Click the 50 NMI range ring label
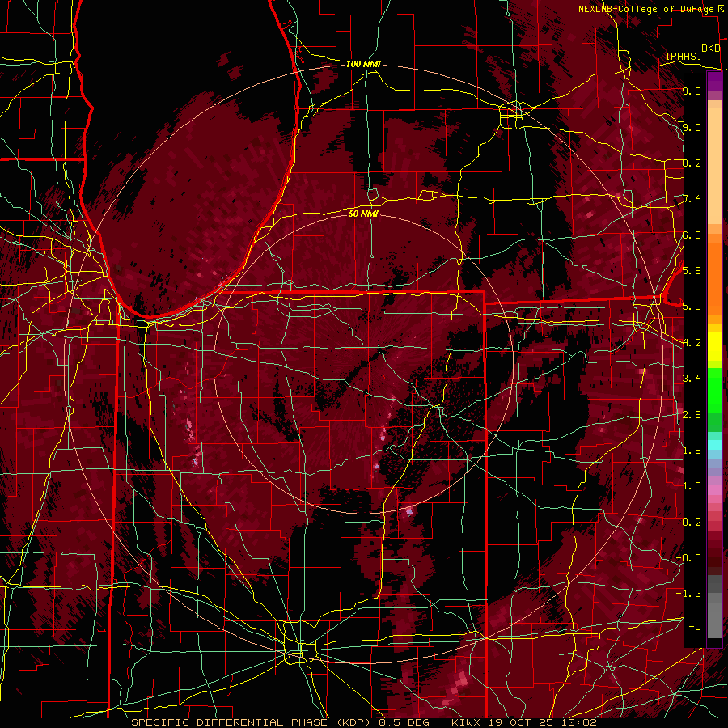The image size is (728, 728). (363, 214)
